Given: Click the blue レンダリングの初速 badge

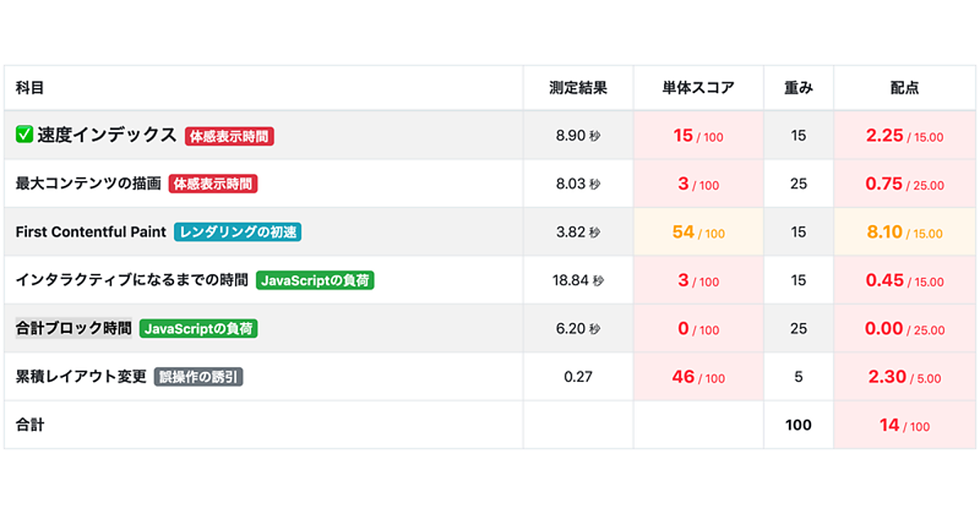Looking at the screenshot, I should coord(238,233).
